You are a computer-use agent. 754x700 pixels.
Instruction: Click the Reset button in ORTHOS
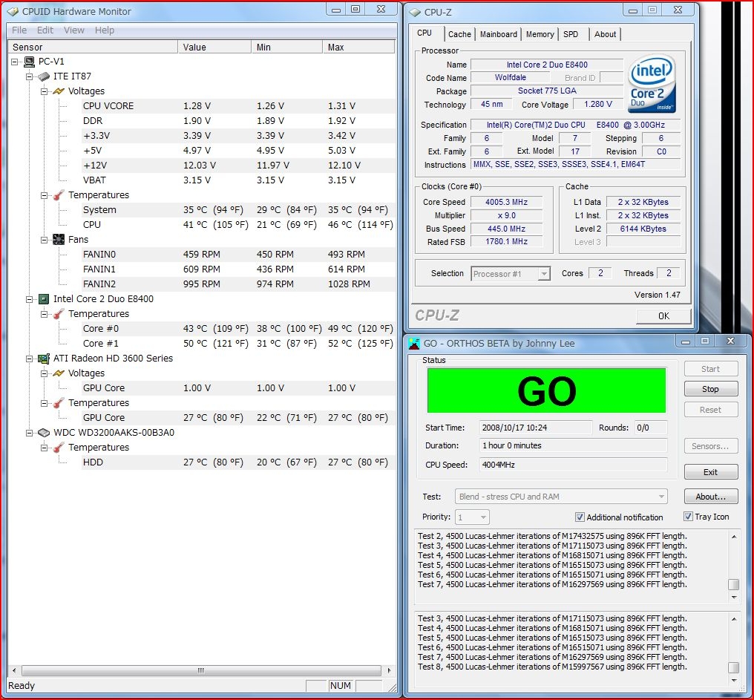(x=711, y=410)
